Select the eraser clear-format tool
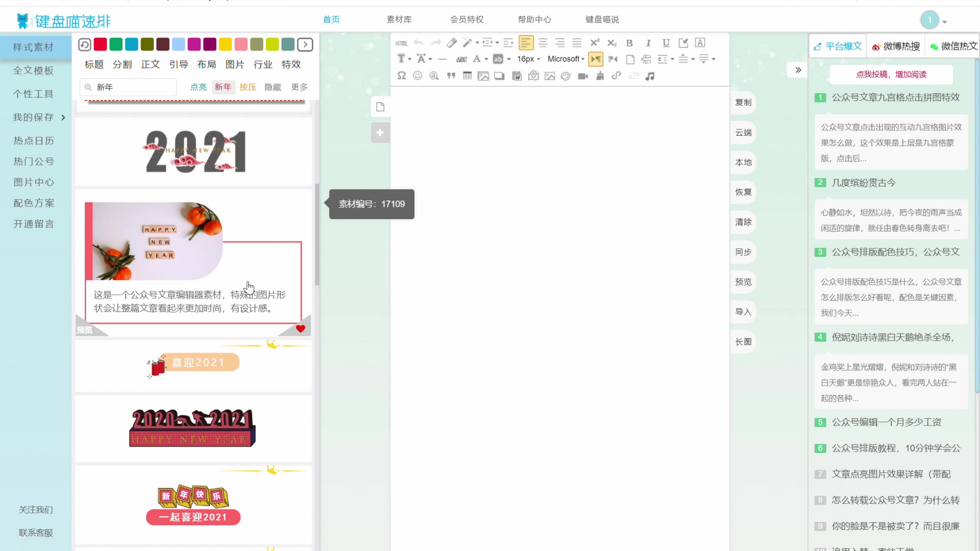The width and height of the screenshot is (980, 551). point(451,43)
